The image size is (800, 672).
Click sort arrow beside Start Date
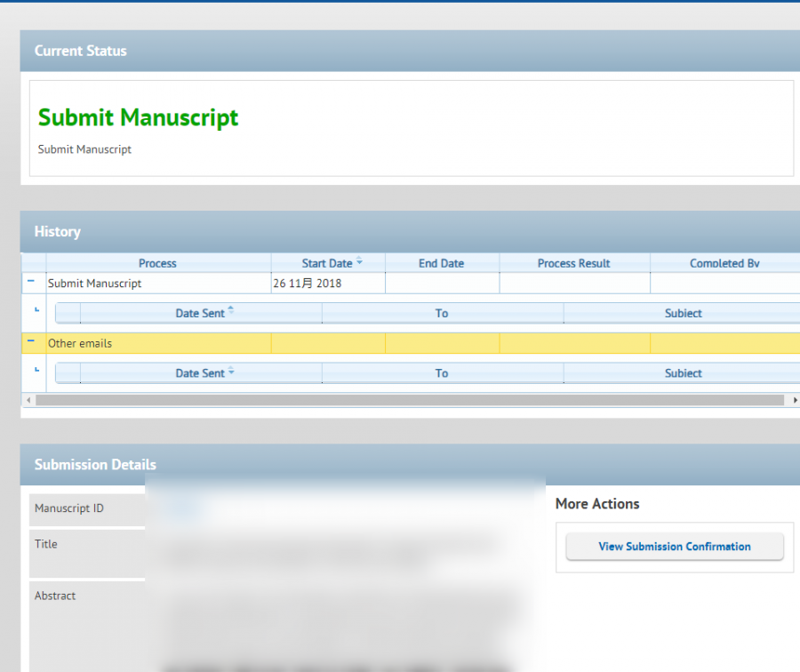[359, 262]
